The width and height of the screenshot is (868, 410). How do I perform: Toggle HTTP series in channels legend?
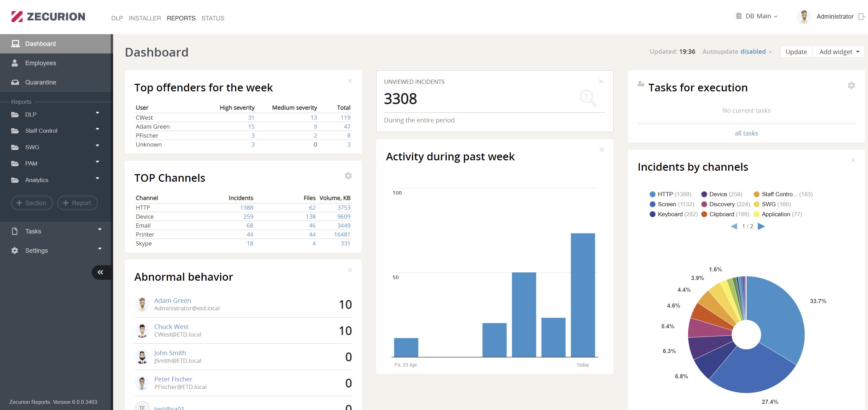(670, 194)
